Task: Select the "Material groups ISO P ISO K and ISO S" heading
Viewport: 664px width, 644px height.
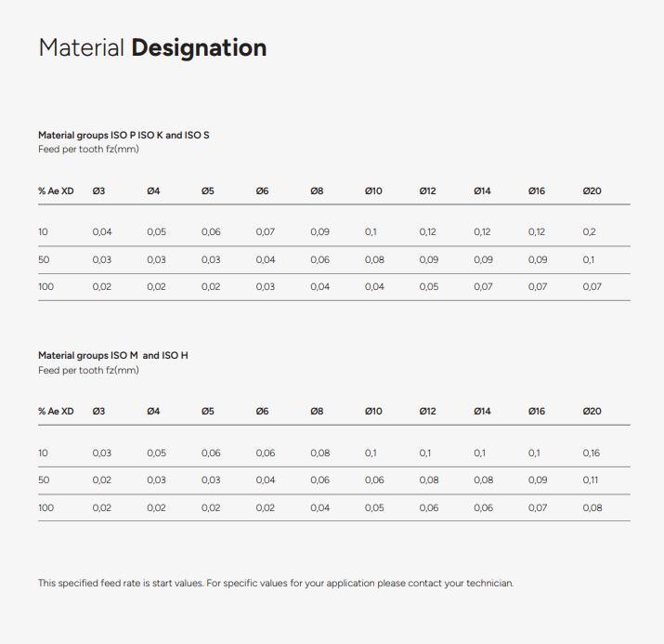Action: click(124, 136)
